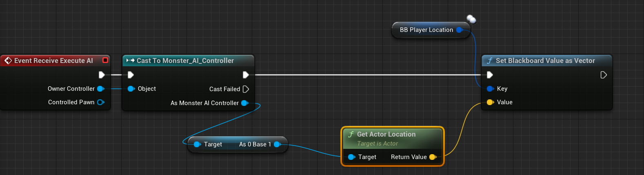644x175 pixels.
Task: Click the 'Owner Controller' pin label
Action: [71, 89]
